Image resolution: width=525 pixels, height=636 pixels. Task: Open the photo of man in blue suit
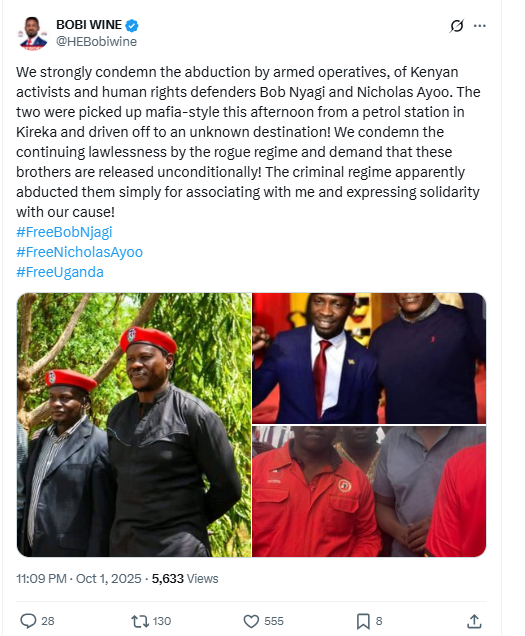pos(369,358)
